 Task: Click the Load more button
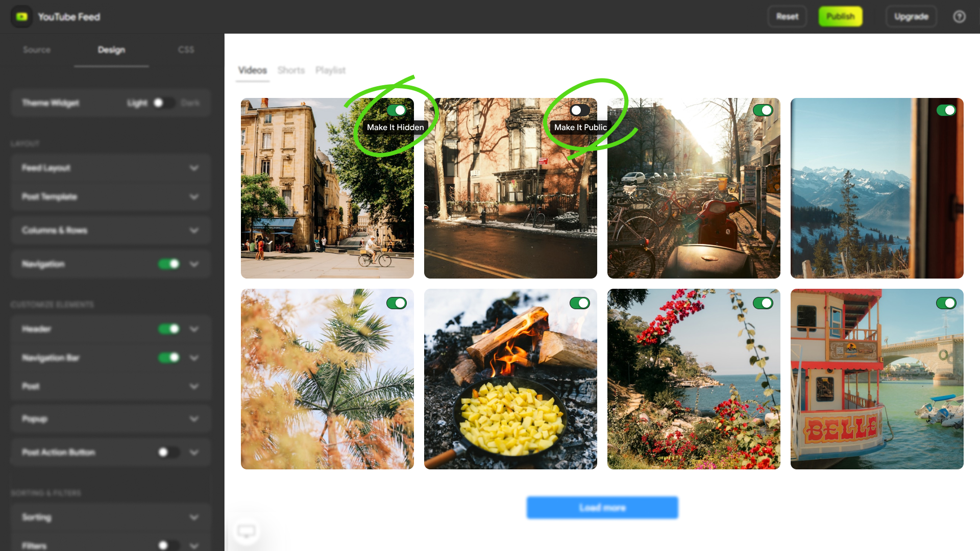tap(602, 508)
